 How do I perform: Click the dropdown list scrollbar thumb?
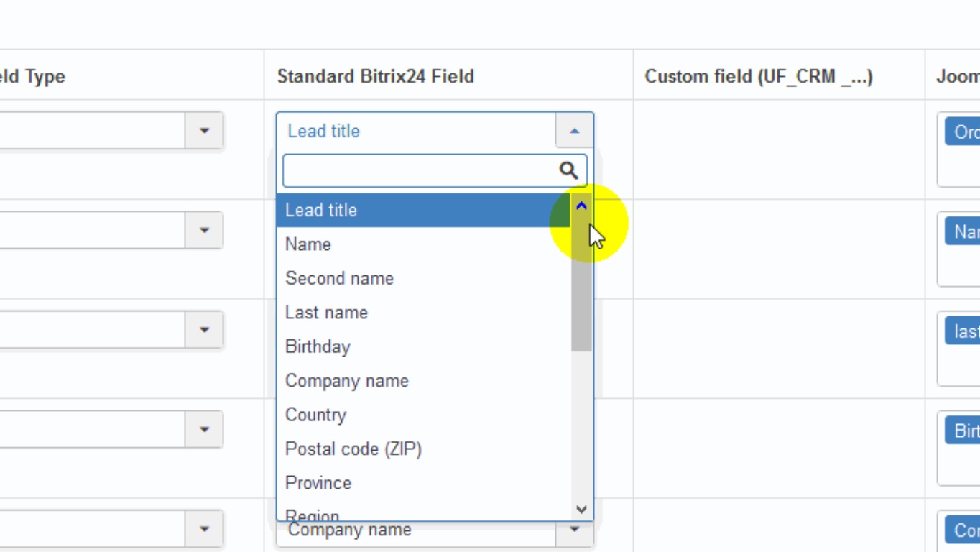(x=581, y=287)
